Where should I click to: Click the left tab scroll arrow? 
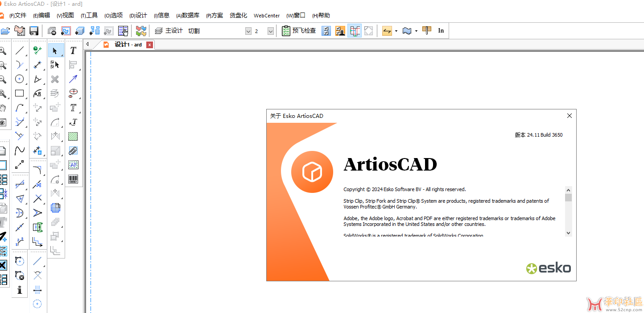[88, 44]
